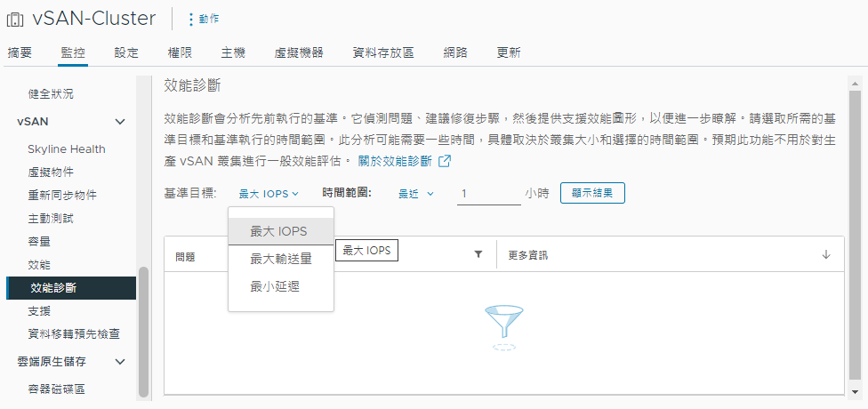
Task: Open 效能 in the sidebar
Action: click(x=39, y=265)
